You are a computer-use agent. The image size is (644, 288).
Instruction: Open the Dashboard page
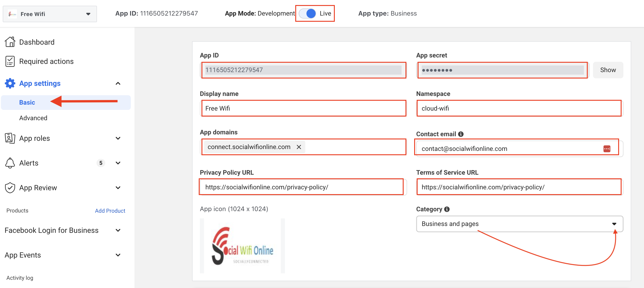point(37,42)
